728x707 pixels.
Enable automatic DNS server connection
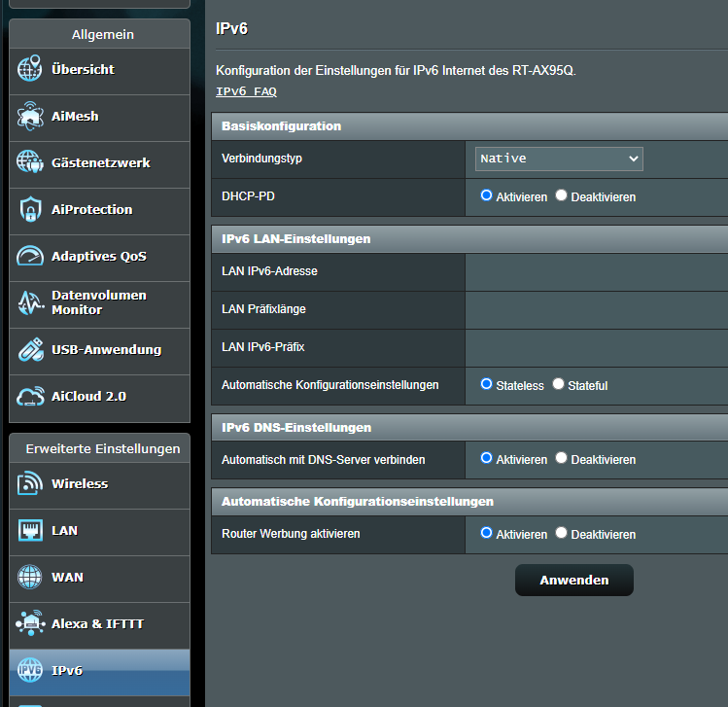tap(486, 457)
